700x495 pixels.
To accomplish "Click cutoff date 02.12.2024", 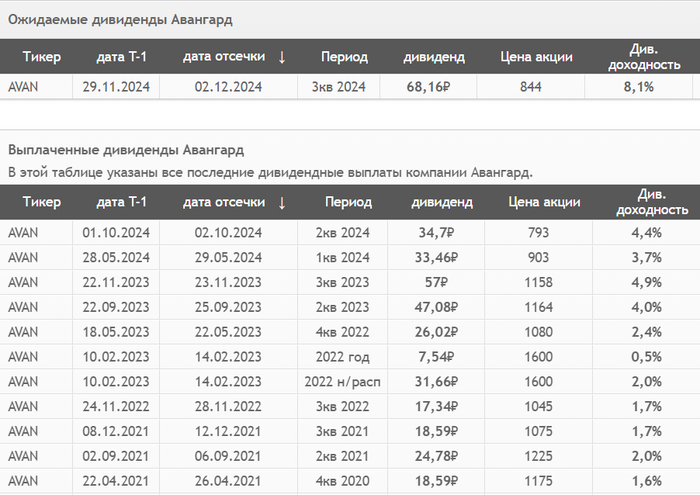I will click(x=228, y=87).
